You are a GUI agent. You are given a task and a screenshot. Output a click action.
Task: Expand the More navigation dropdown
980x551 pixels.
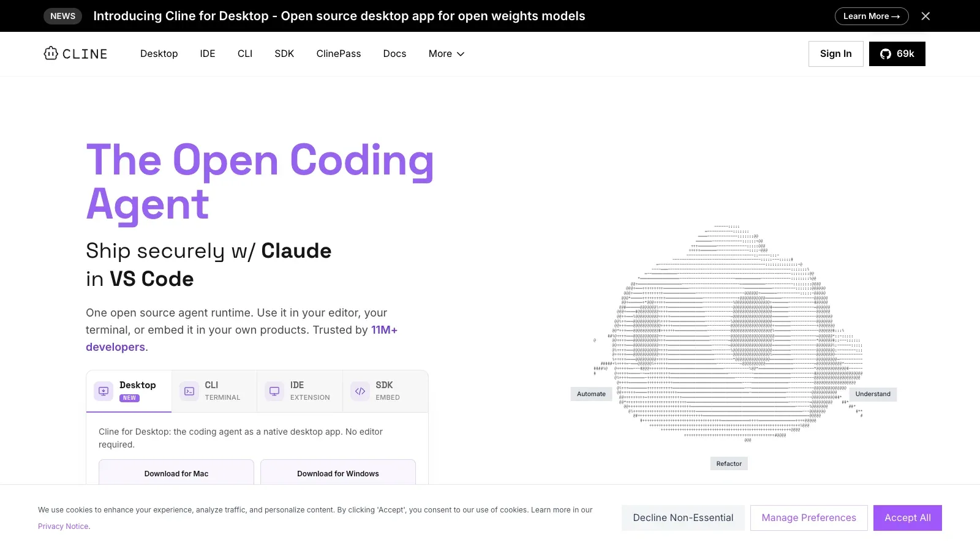click(x=447, y=54)
